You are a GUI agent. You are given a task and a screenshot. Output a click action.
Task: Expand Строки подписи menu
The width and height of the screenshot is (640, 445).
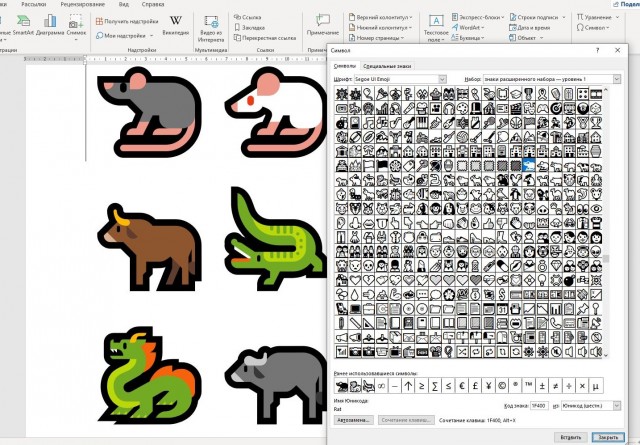pos(538,17)
